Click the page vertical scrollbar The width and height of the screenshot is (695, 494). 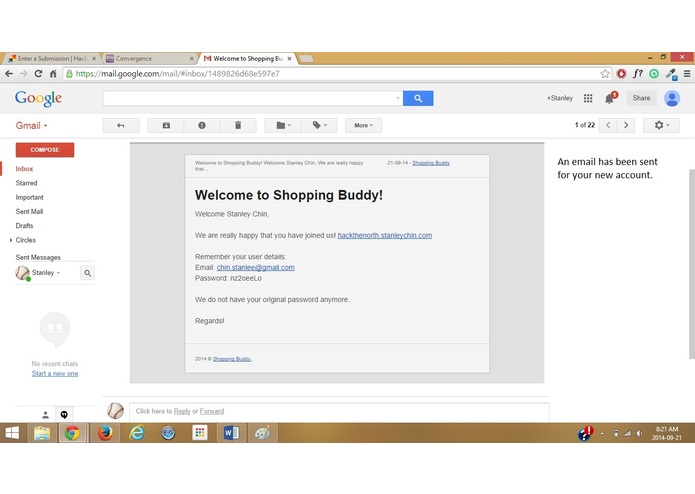point(692,264)
